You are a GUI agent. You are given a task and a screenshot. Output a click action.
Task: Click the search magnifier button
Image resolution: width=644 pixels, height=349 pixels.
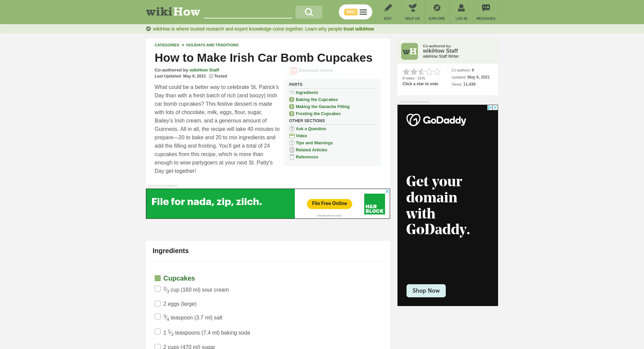(309, 12)
